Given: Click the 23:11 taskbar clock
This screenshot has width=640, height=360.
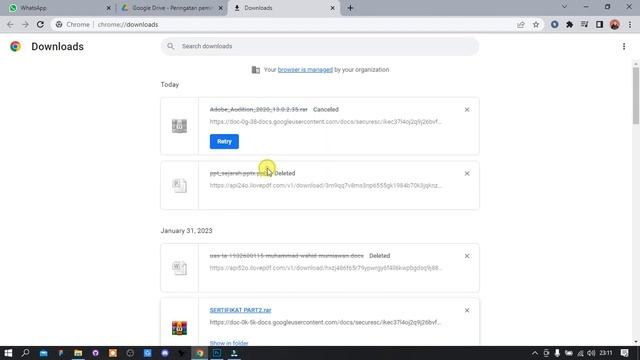Looking at the screenshot, I should (606, 353).
